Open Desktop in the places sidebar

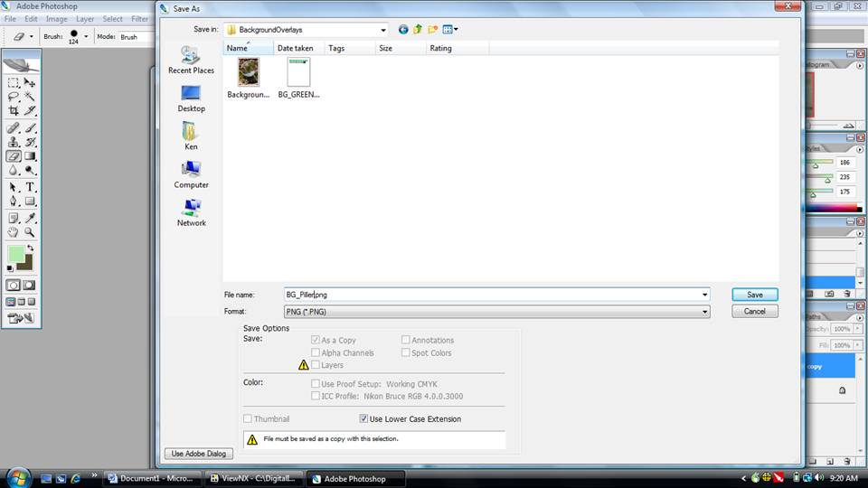(x=191, y=99)
